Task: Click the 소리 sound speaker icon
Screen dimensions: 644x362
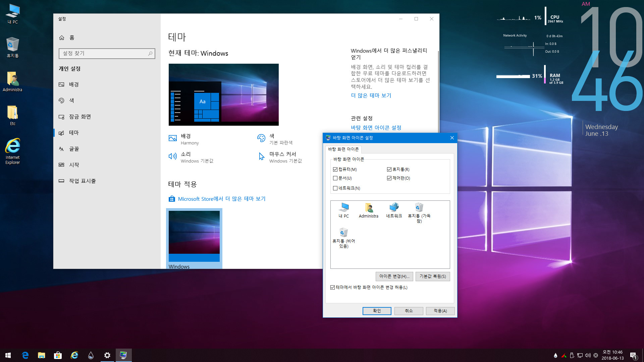Action: pos(173,156)
